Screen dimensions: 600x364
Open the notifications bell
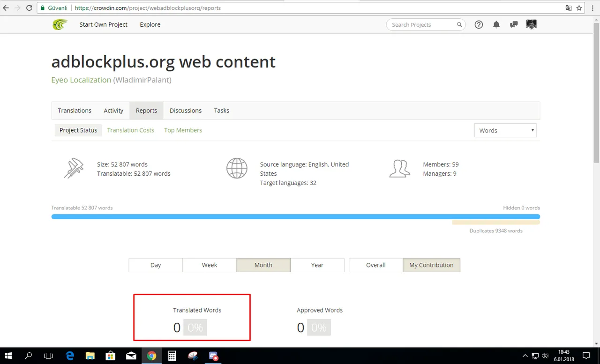coord(496,25)
